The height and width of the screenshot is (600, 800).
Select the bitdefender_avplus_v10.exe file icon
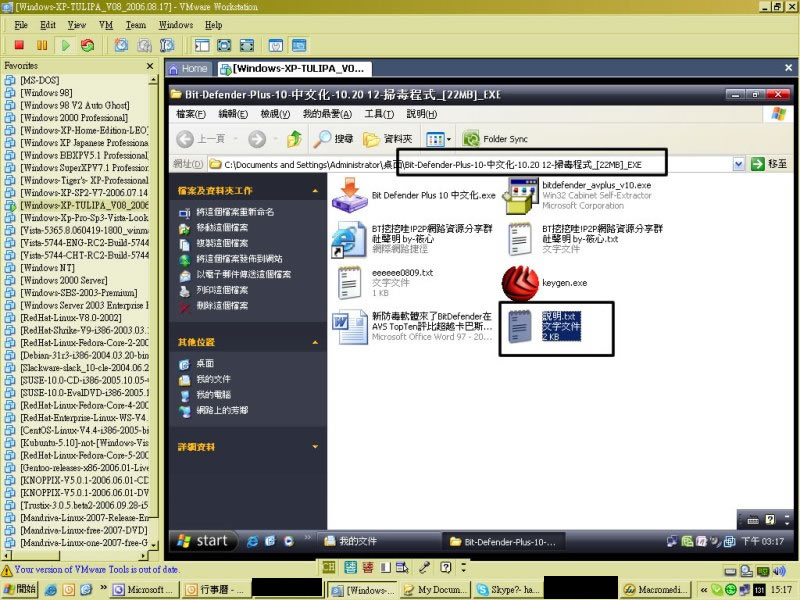tap(520, 195)
